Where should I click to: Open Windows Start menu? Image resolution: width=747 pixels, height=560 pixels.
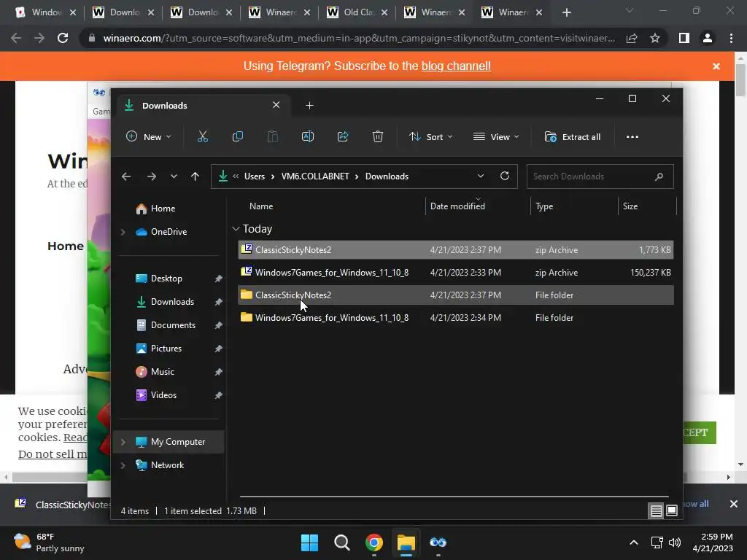[x=309, y=542]
